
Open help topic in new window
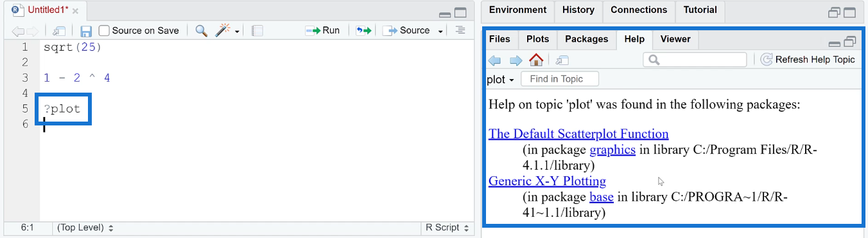pyautogui.click(x=562, y=60)
